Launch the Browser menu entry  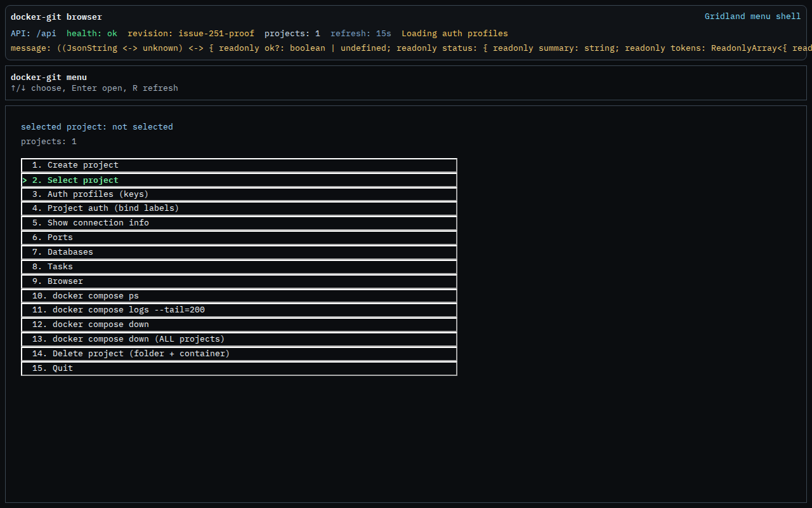coord(239,281)
